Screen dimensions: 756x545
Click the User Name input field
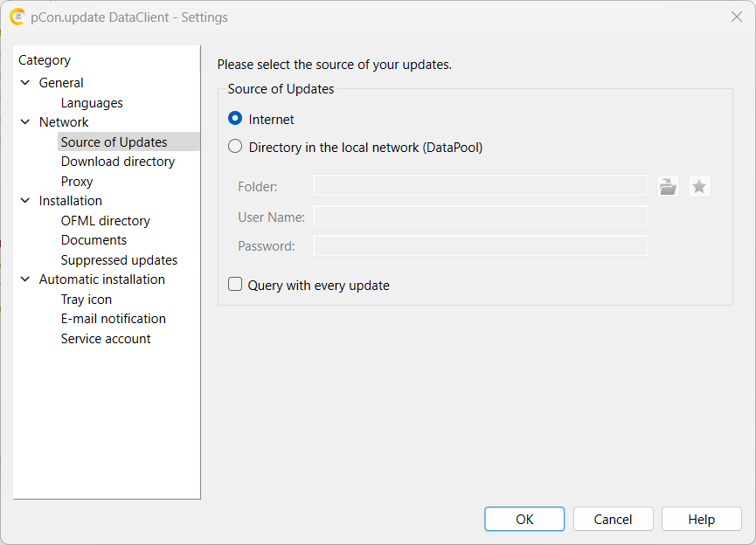[480, 216]
